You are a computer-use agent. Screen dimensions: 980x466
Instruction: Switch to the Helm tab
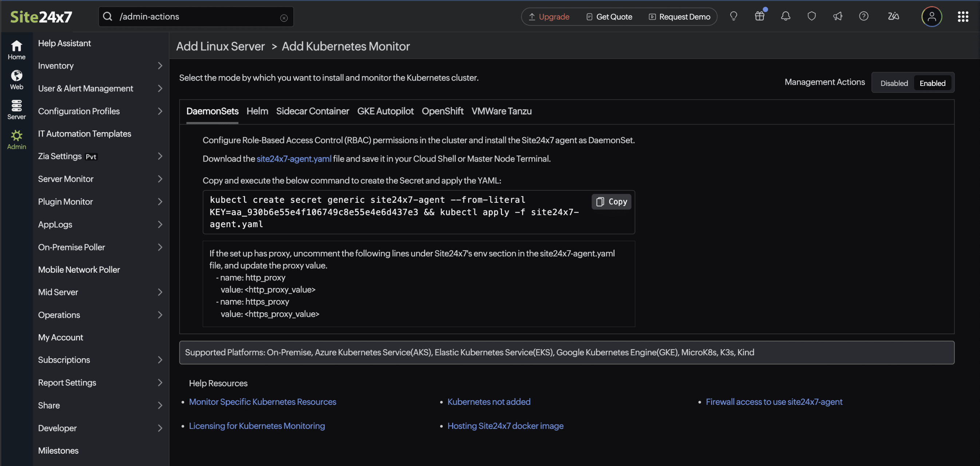(x=257, y=111)
